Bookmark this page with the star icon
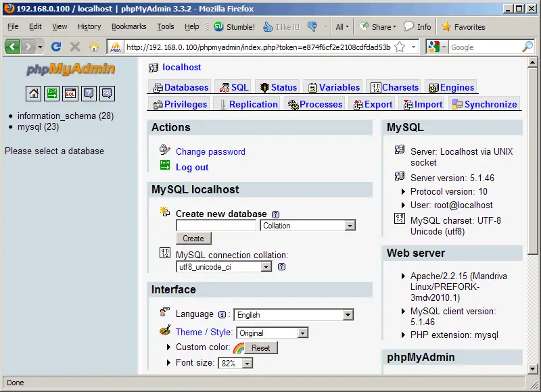The width and height of the screenshot is (541, 392). (400, 47)
